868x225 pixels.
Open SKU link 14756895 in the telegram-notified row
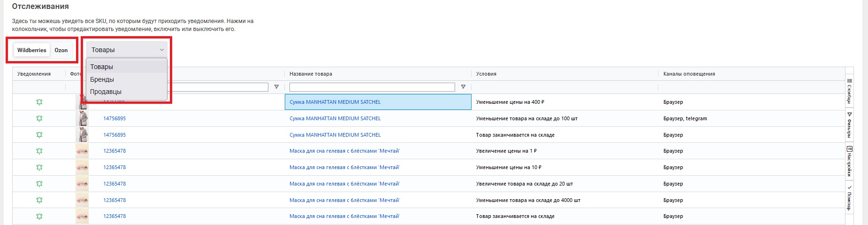114,118
